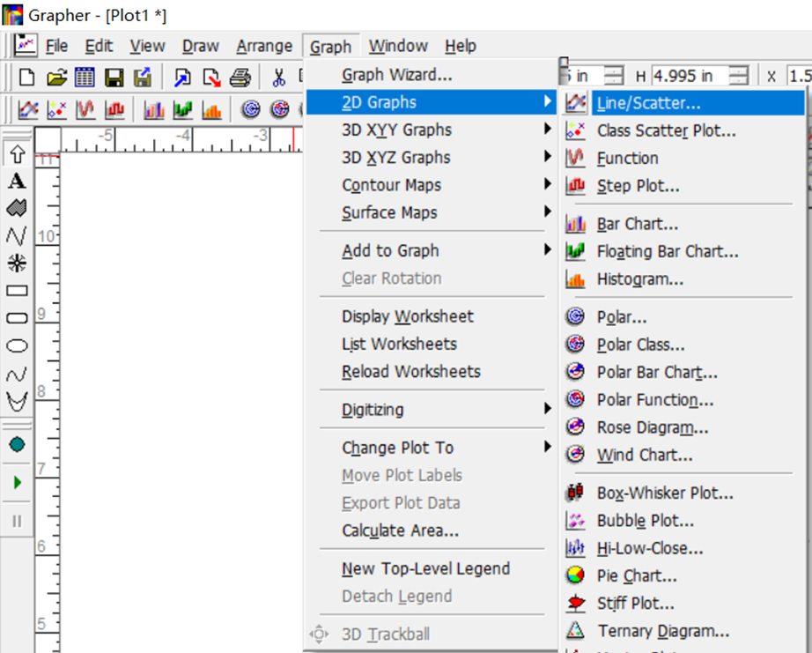Choose Reload Worksheets menu item

[431, 372]
